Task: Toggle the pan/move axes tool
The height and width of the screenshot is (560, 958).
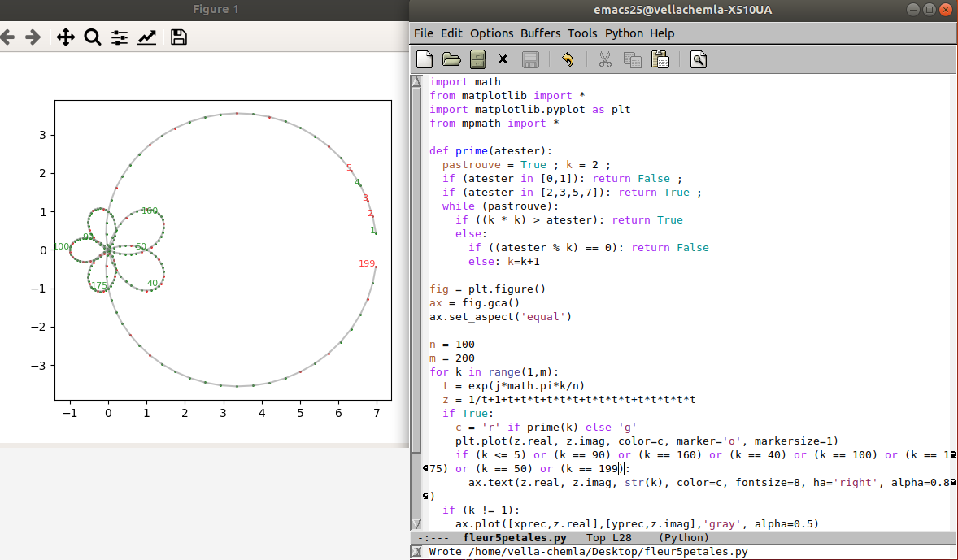Action: pyautogui.click(x=65, y=37)
